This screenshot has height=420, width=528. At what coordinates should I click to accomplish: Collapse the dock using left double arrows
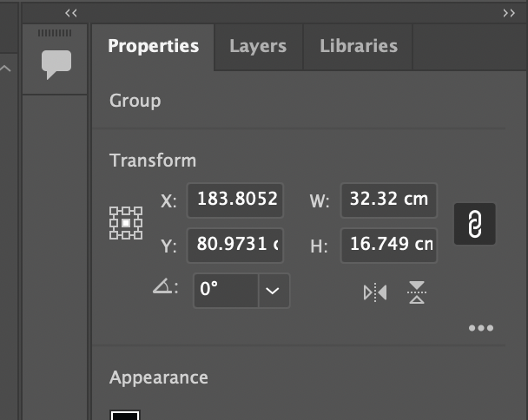[71, 12]
